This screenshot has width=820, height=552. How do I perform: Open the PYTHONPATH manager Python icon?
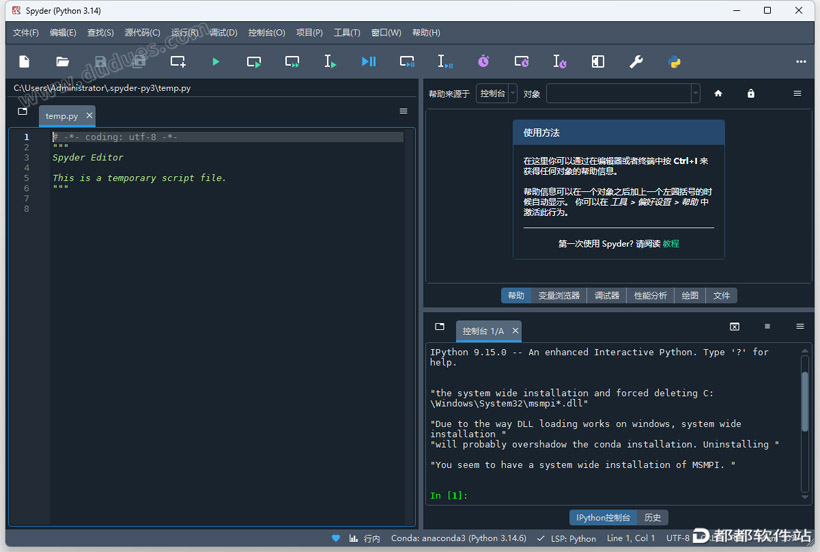click(x=674, y=62)
